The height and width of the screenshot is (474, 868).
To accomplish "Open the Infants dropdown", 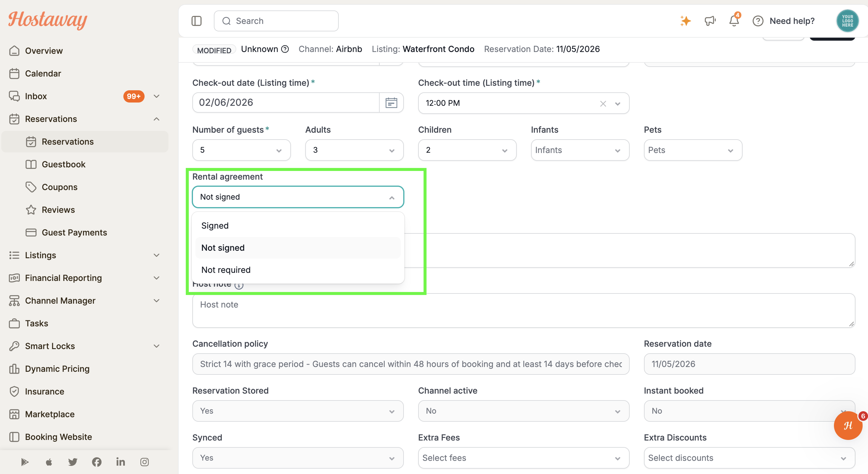I will pos(580,150).
